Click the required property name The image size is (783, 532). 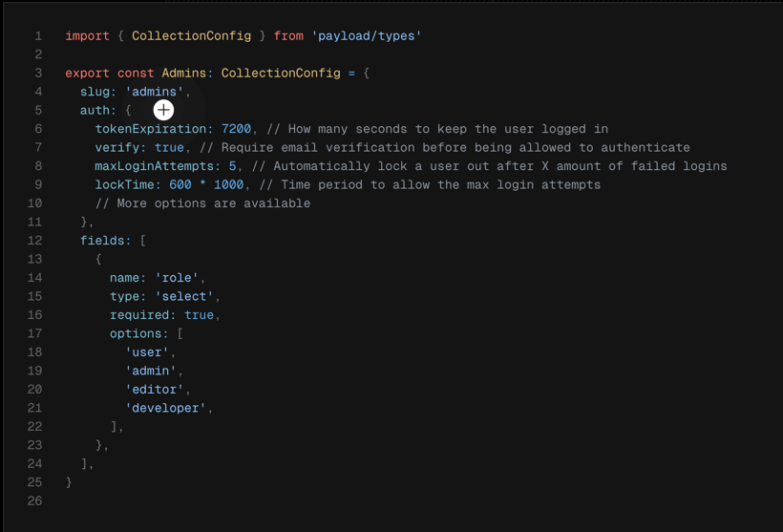(143, 315)
